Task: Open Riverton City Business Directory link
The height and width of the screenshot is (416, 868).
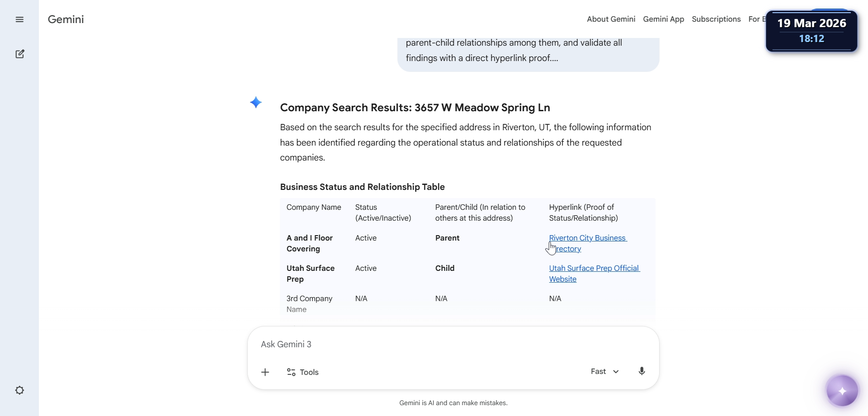Action: tap(588, 238)
